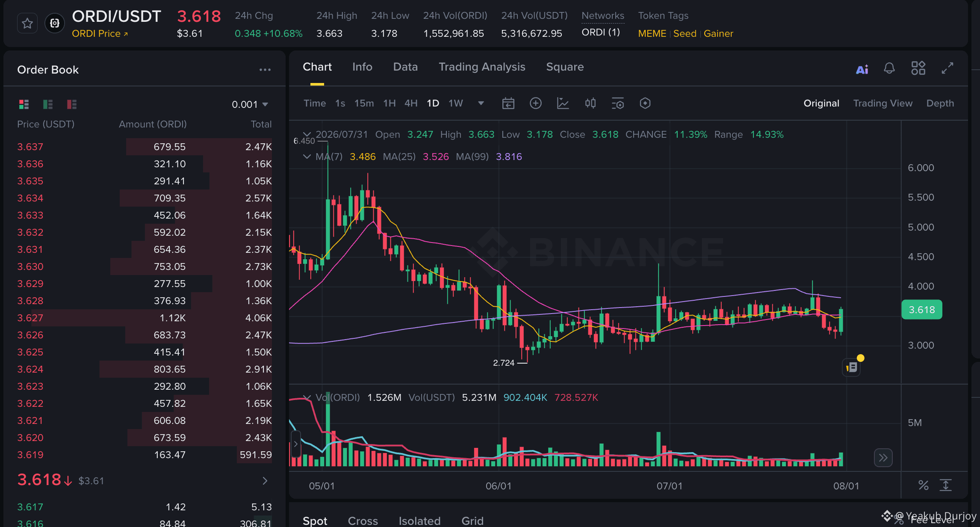Switch to the Chart tab
The image size is (980, 527).
[x=317, y=67]
